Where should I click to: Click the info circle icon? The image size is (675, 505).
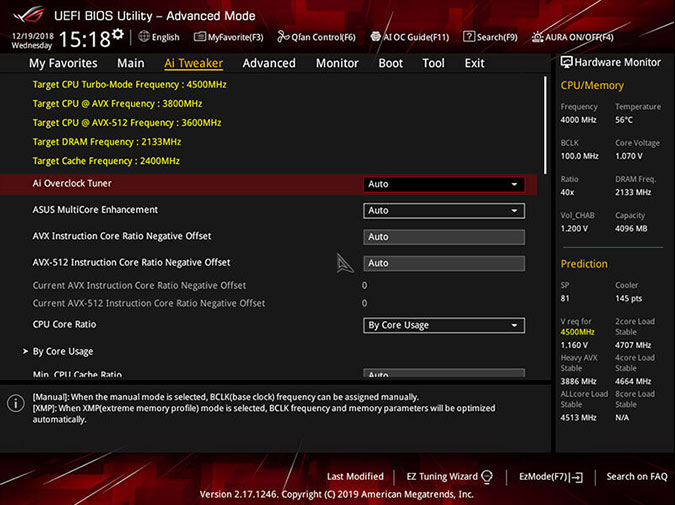coord(15,403)
